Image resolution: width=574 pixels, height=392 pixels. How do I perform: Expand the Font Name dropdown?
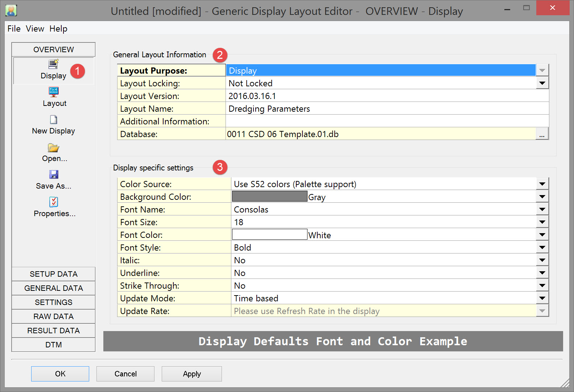[x=542, y=210]
